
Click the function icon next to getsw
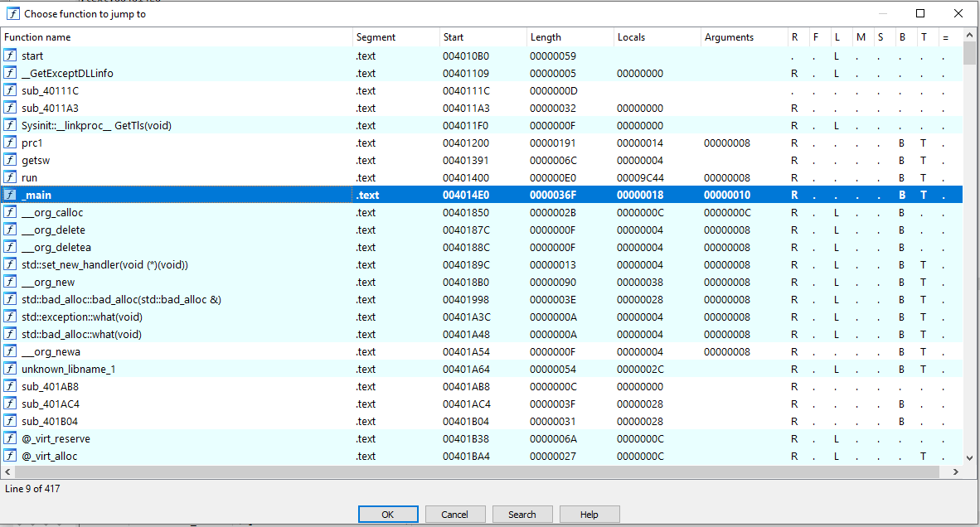(11, 160)
